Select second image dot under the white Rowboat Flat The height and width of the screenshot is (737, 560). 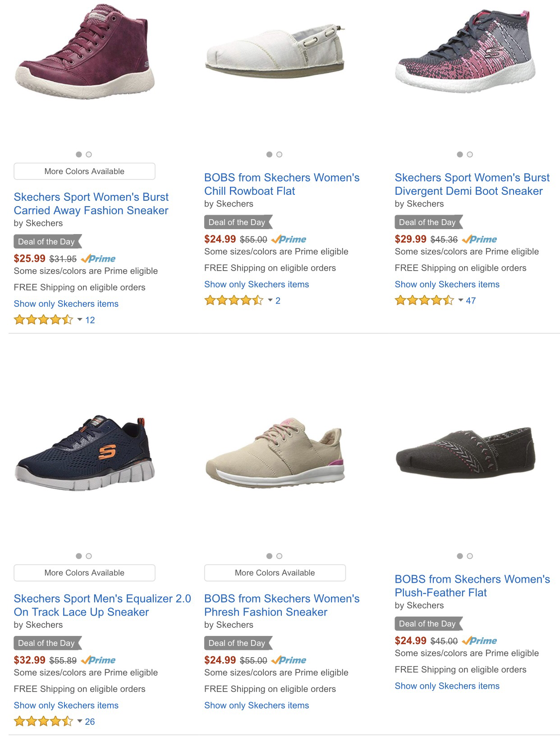(x=280, y=155)
